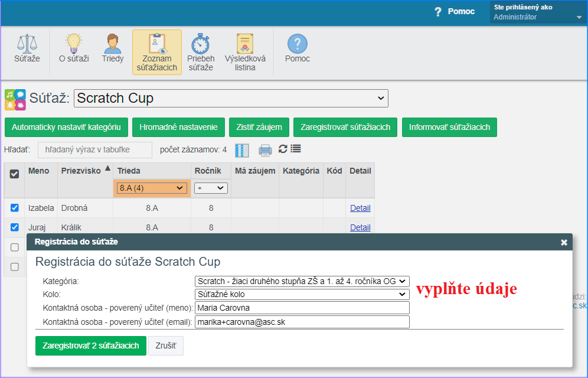Open Pomoc blue question mark toolbar icon
Image resolution: width=588 pixels, height=378 pixels.
coord(298,49)
